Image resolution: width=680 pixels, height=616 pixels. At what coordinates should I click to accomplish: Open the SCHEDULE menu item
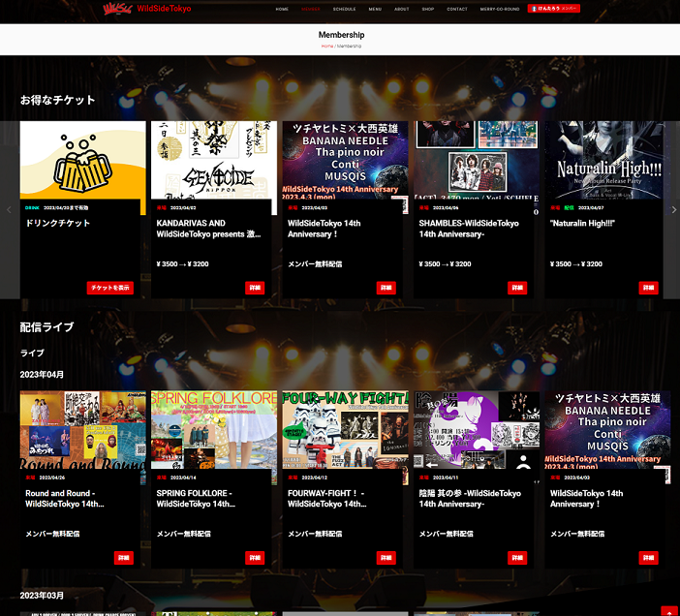[x=344, y=9]
